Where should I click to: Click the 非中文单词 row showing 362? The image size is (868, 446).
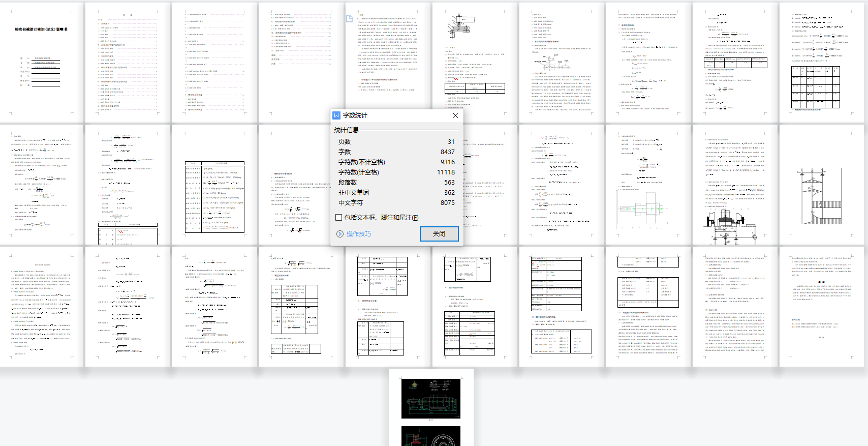point(396,193)
